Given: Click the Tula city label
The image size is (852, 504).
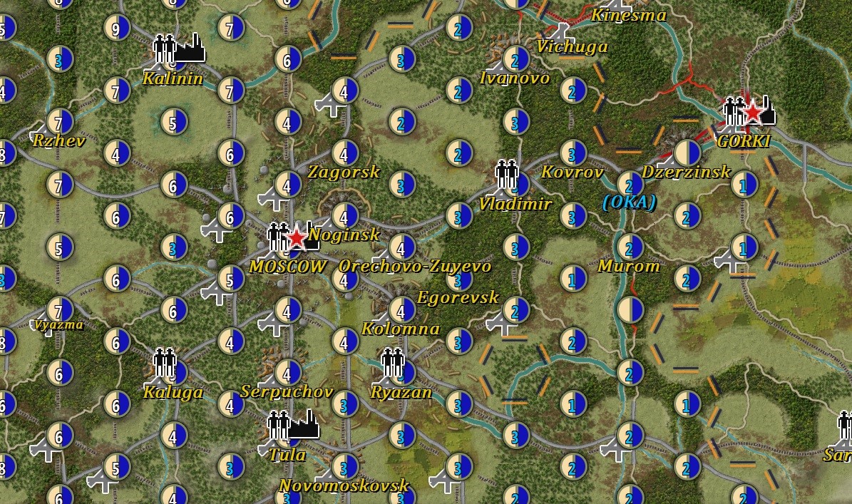Looking at the screenshot, I should 287,455.
